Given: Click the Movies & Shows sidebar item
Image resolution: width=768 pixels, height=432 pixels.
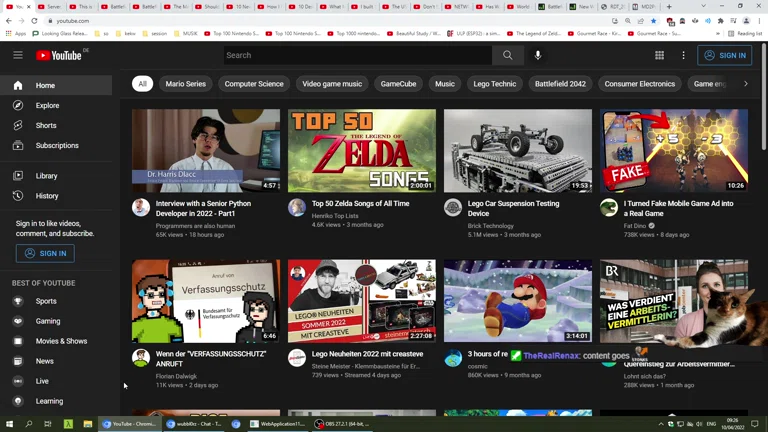Looking at the screenshot, I should click(61, 341).
